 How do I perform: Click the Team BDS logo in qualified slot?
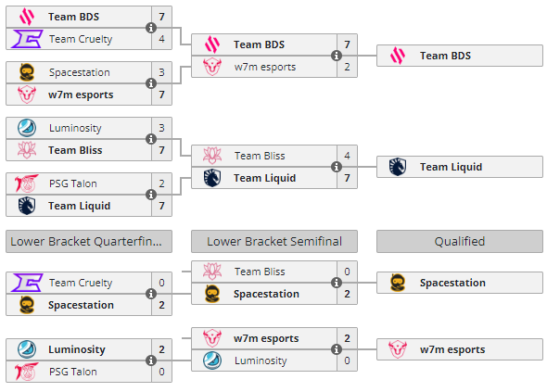coord(398,56)
